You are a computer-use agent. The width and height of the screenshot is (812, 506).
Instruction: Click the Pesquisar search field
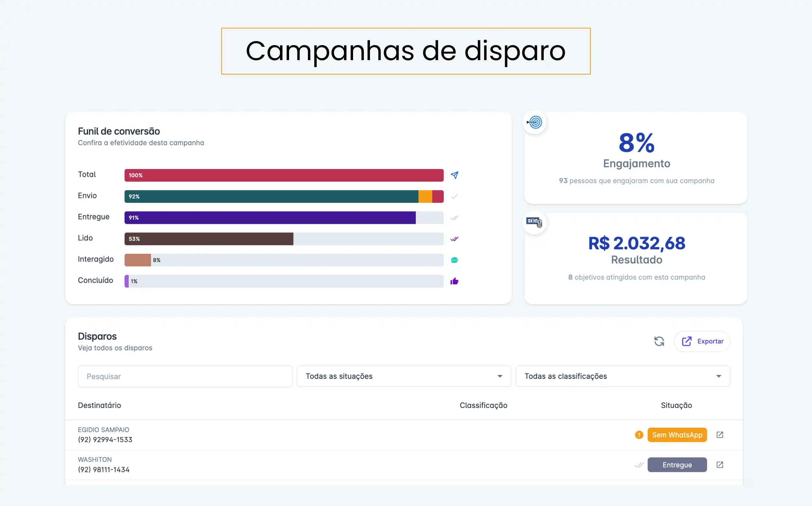(x=185, y=376)
